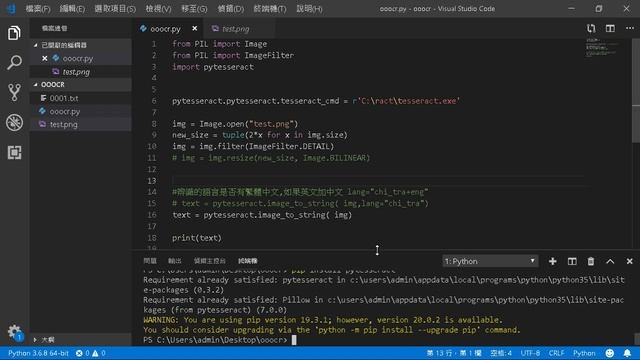Click line number 13 in the gutter

[152, 180]
